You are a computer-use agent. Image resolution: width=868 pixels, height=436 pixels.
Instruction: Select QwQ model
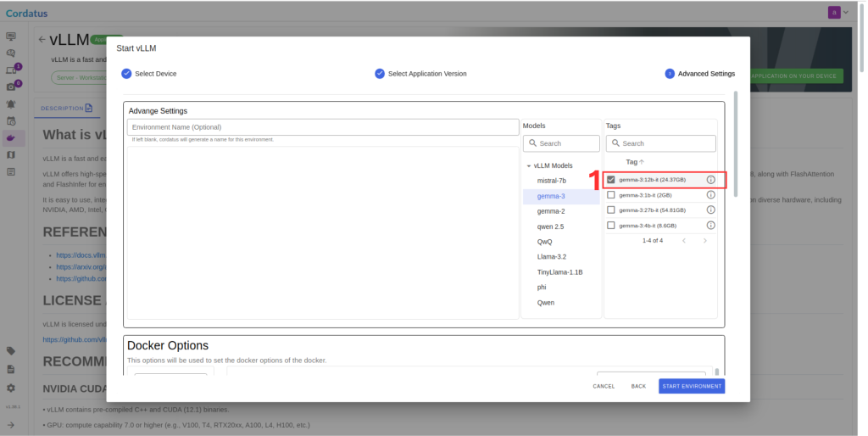545,242
